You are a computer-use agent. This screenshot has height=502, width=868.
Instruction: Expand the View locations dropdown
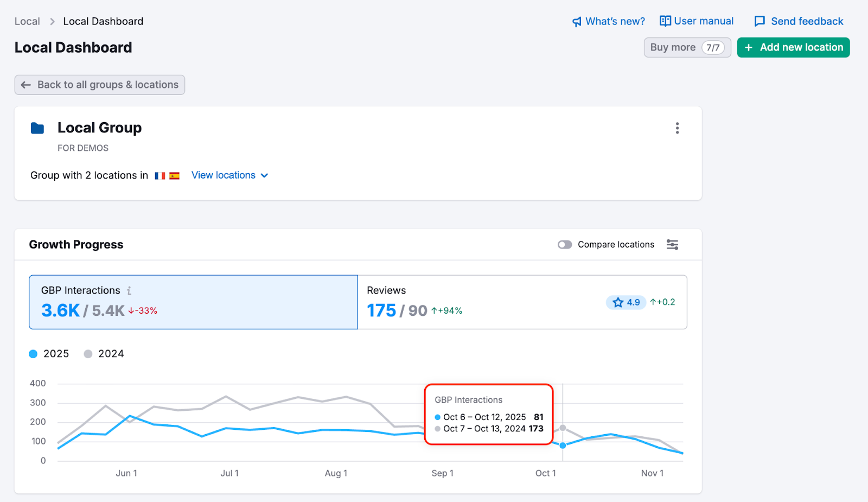tap(229, 175)
